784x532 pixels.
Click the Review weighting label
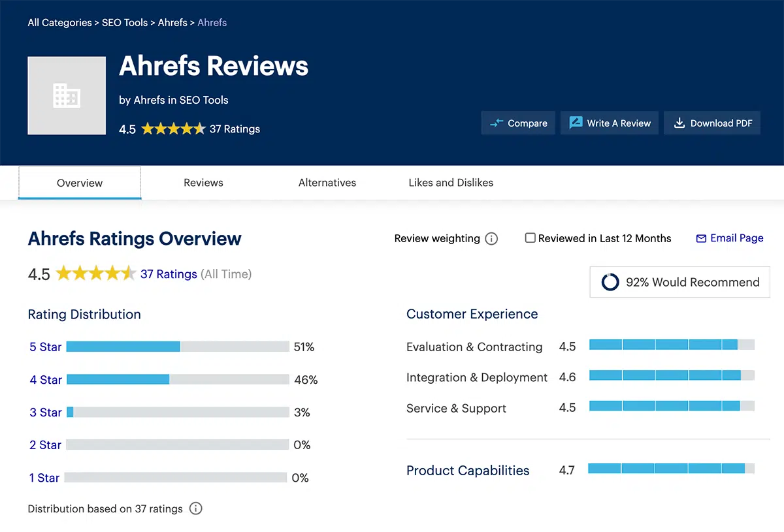437,238
